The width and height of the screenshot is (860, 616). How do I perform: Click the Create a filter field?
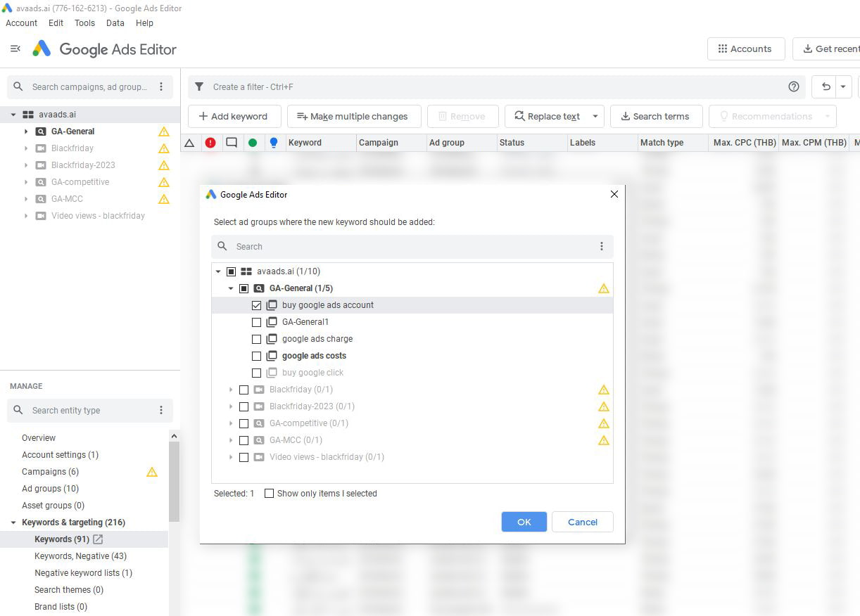pyautogui.click(x=497, y=86)
